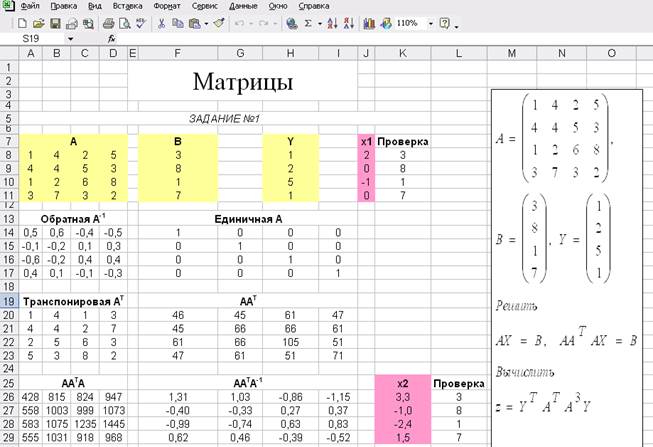Screen dimensions: 653x447
Task: Click the Обратная A⁻¹ label cell
Action: (x=73, y=219)
